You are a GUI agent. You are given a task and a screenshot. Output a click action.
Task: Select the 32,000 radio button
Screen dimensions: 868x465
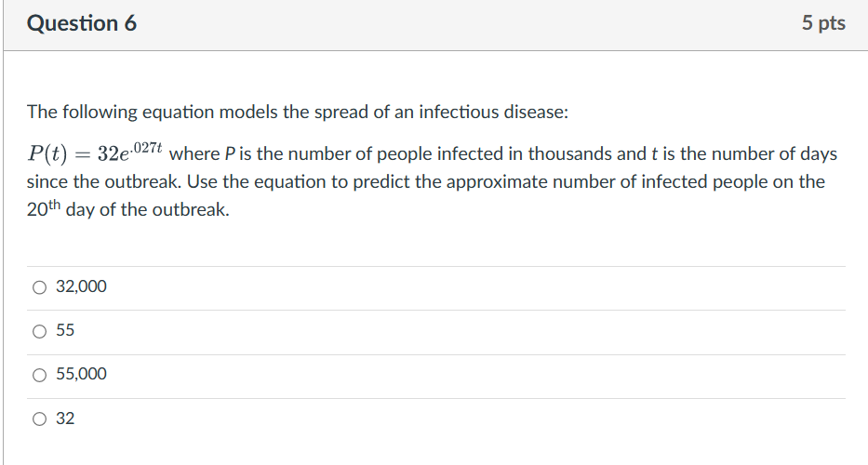(39, 287)
